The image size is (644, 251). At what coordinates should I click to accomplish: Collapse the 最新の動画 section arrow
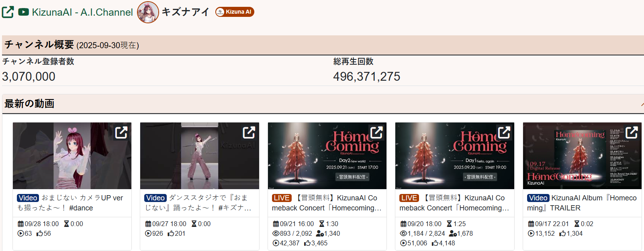[642, 104]
